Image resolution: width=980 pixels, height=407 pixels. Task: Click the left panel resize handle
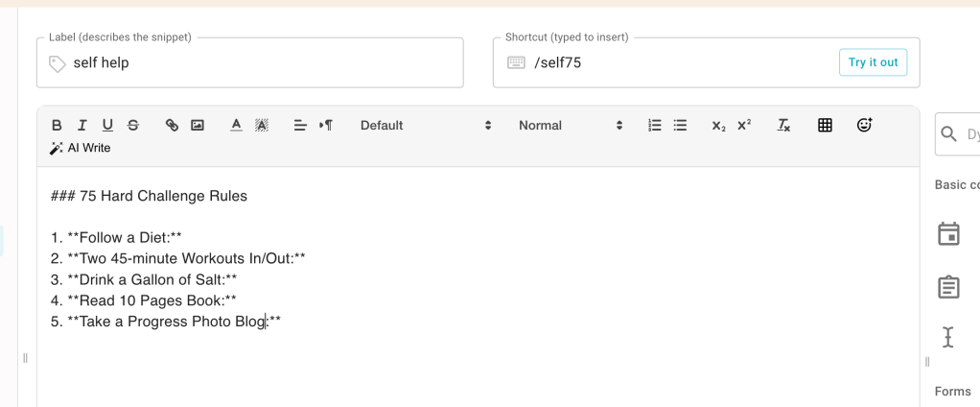click(x=25, y=358)
